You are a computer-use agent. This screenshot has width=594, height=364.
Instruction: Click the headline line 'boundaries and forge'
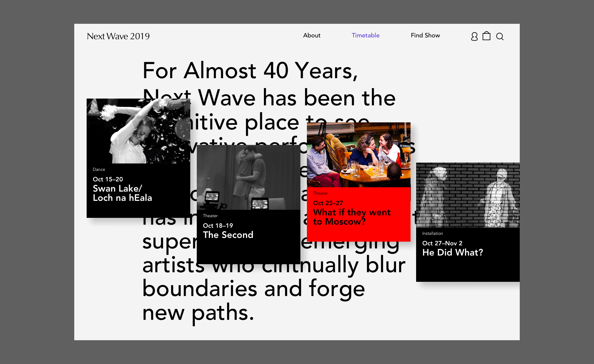click(x=253, y=289)
